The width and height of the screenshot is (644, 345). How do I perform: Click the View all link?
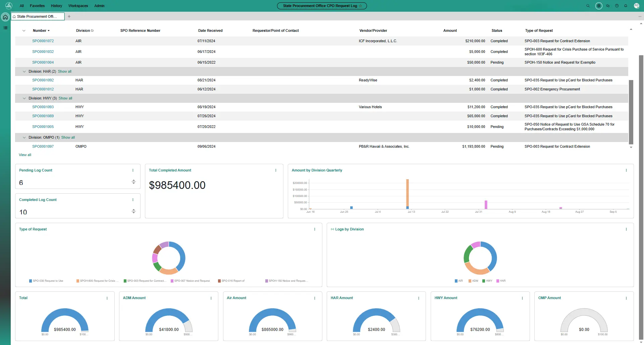click(25, 155)
